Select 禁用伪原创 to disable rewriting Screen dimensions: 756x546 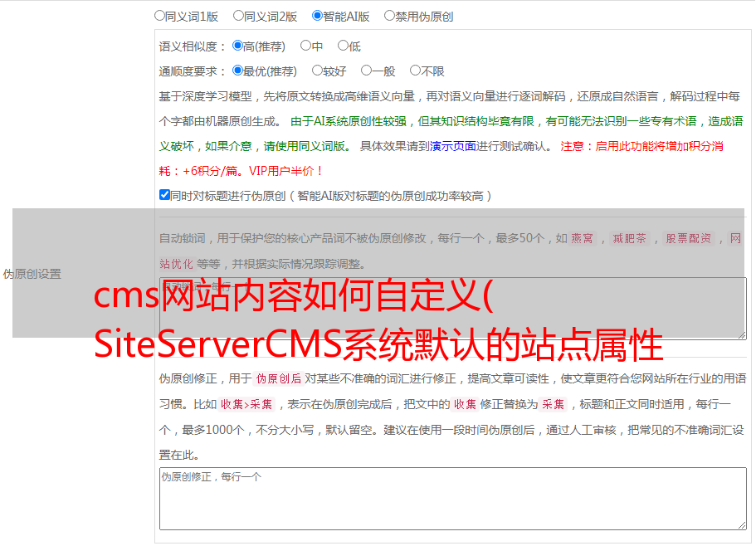(389, 16)
